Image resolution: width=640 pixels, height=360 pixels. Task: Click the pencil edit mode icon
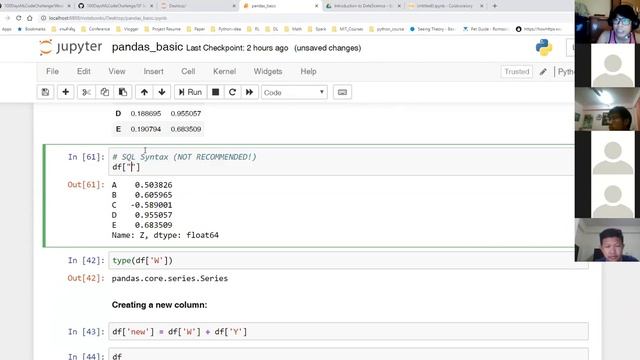tap(543, 72)
